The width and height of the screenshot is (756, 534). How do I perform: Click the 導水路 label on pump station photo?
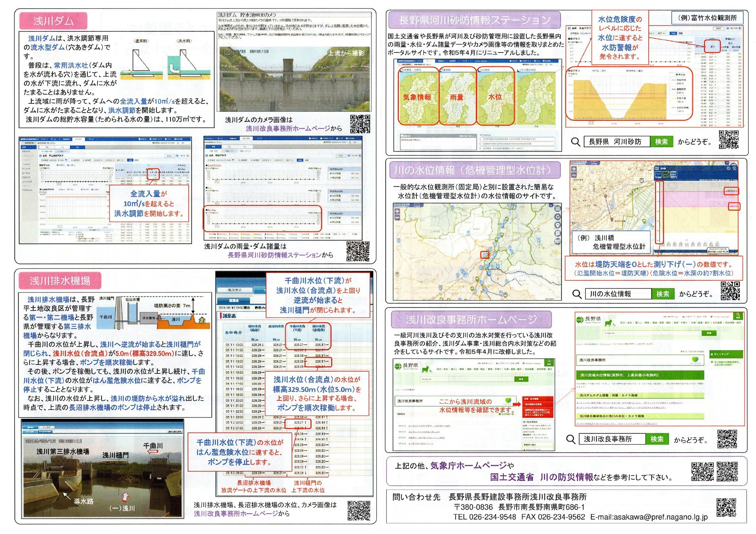[84, 501]
